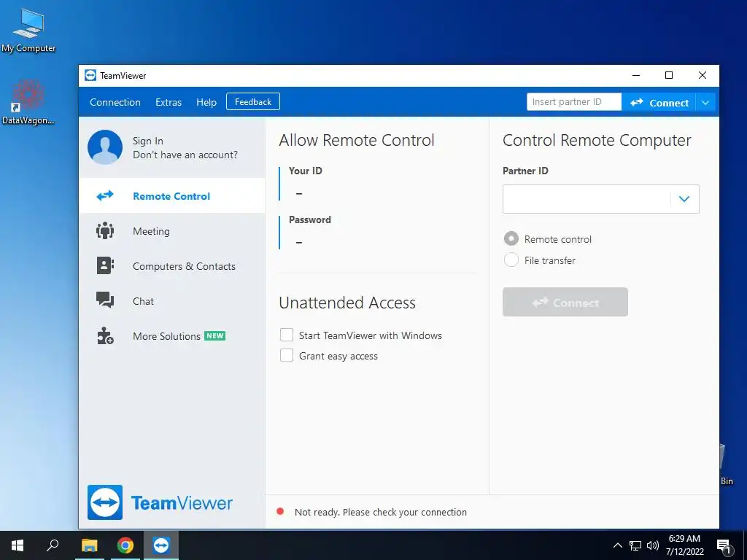
Task: Open the Help menu
Action: (x=206, y=102)
